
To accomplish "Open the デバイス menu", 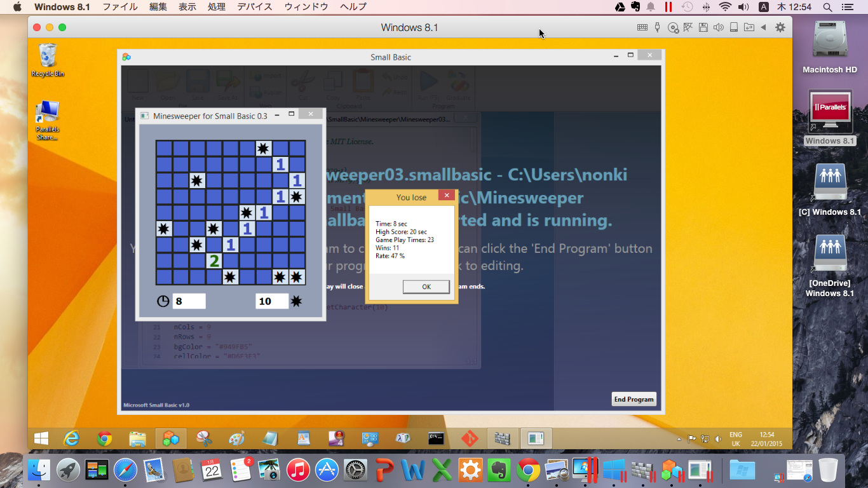I will (255, 7).
